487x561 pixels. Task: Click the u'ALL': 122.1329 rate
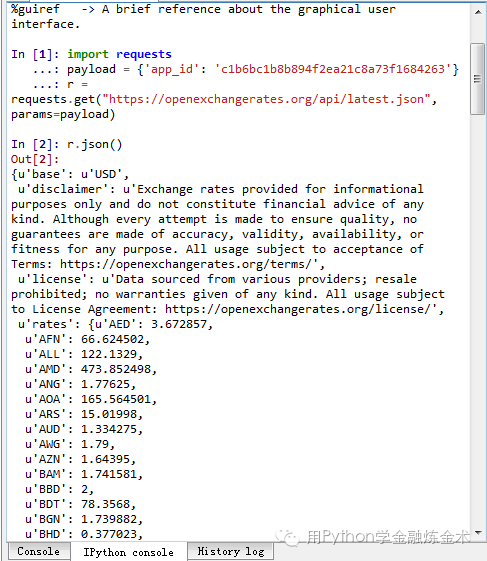click(x=84, y=354)
